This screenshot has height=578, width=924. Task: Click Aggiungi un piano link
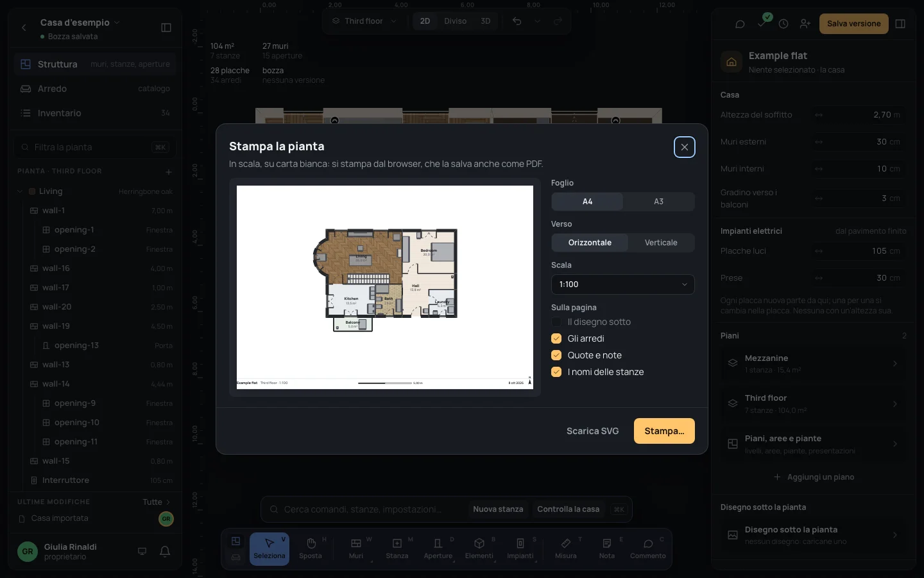point(814,477)
